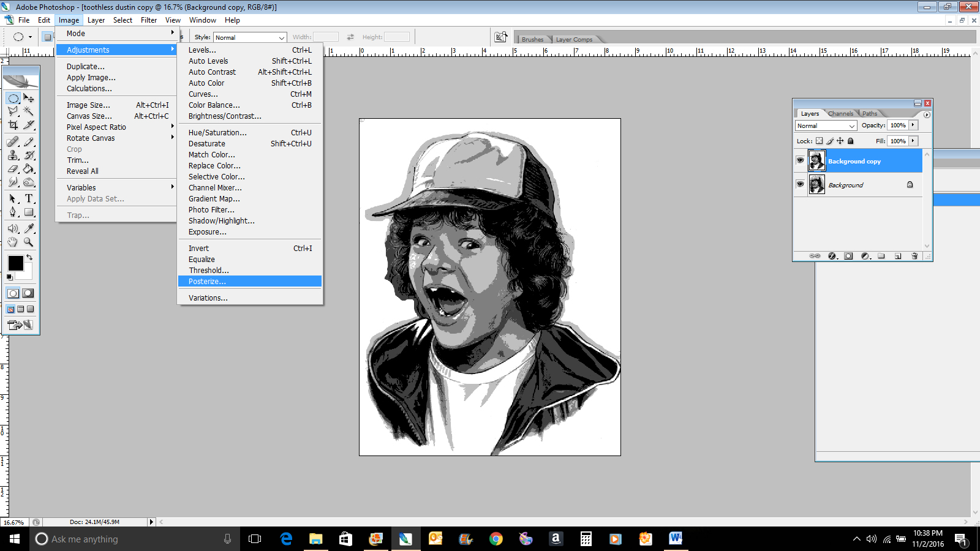Delete layer with the trash icon
This screenshot has height=551, width=980.
[914, 256]
